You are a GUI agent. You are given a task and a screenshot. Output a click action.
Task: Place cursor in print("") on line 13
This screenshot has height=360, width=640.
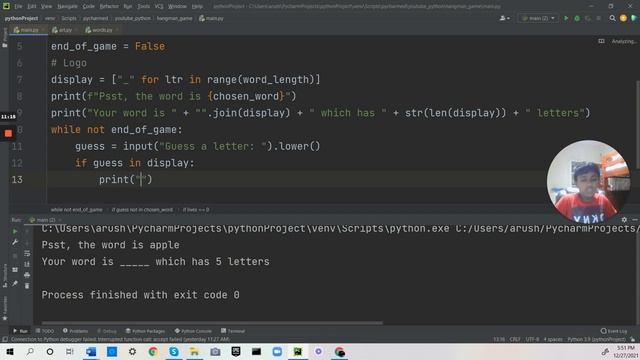pos(141,180)
